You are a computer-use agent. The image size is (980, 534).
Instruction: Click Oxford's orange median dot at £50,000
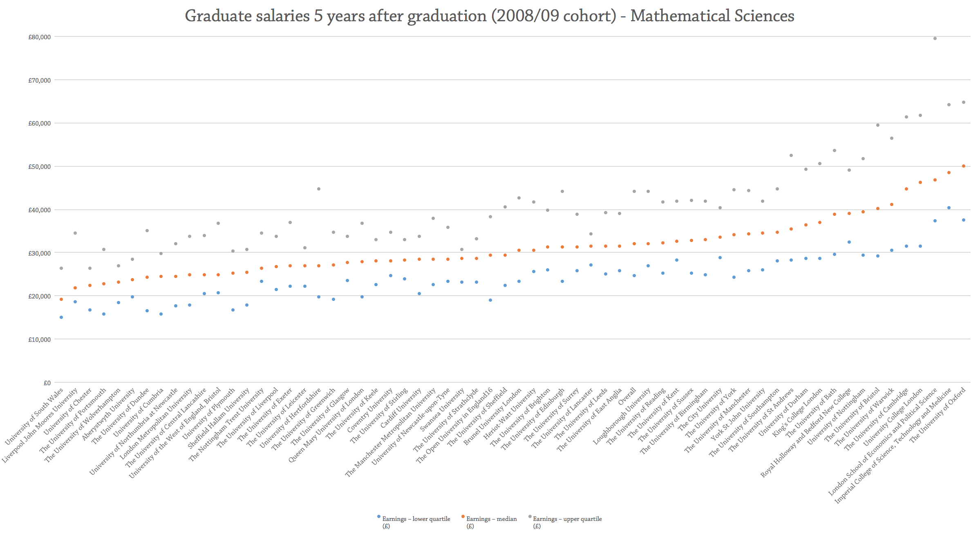click(963, 166)
